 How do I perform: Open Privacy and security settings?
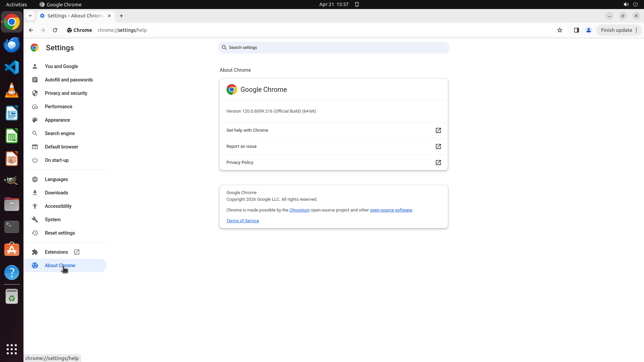point(66,93)
